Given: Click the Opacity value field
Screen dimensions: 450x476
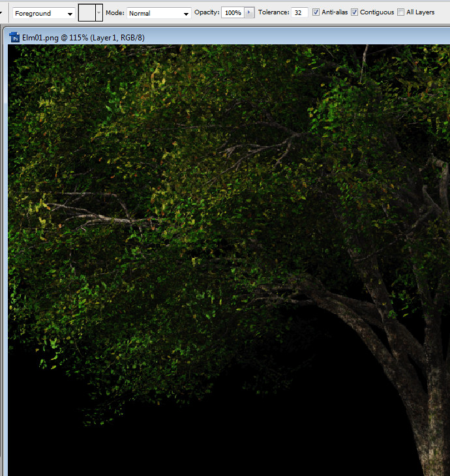Looking at the screenshot, I should coord(233,13).
